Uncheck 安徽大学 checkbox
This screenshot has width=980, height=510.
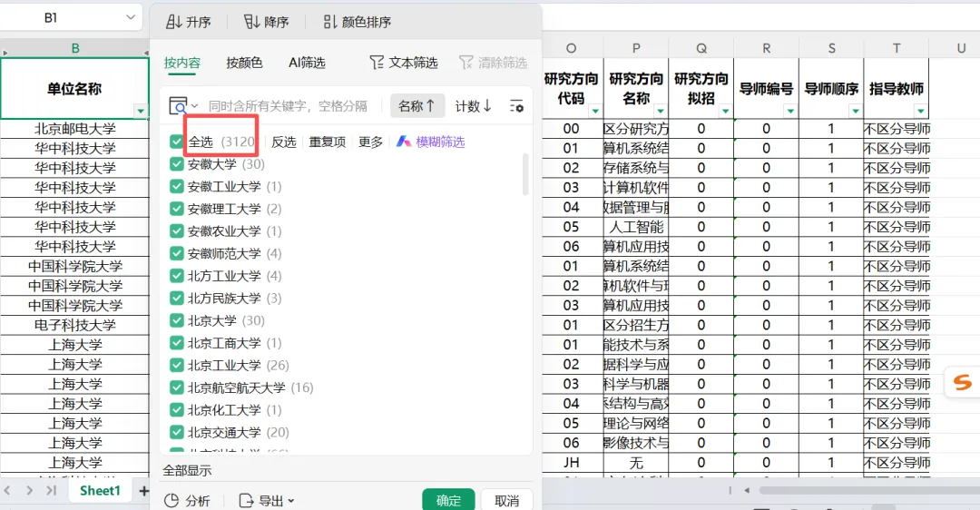(176, 164)
